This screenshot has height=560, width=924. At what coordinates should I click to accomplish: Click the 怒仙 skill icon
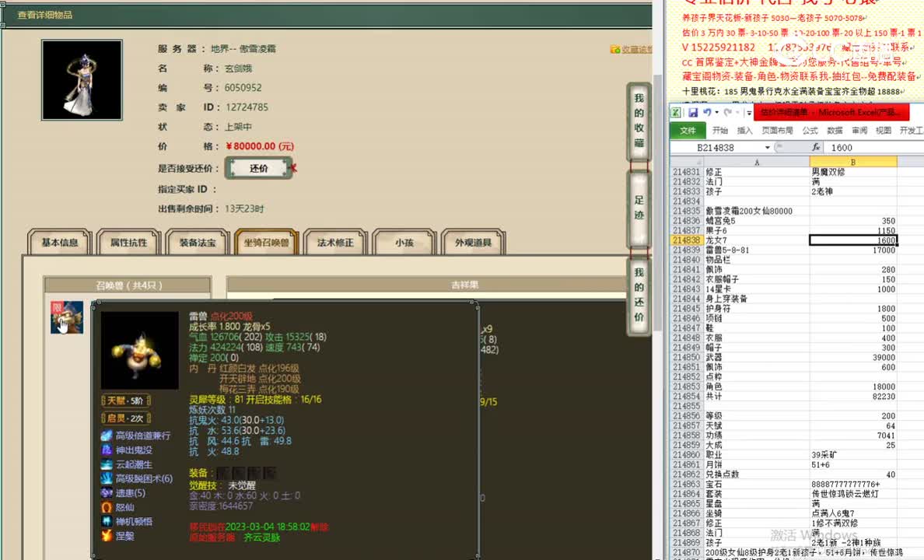[107, 507]
